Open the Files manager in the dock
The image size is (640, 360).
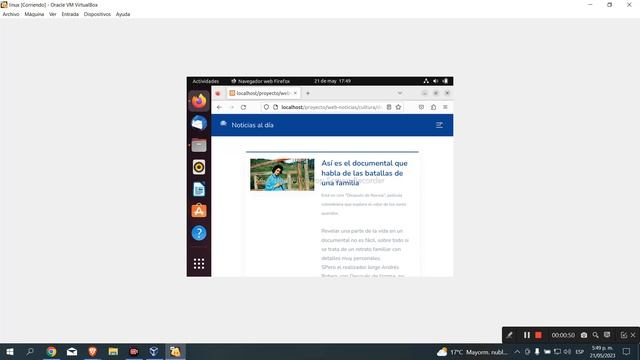tap(199, 145)
